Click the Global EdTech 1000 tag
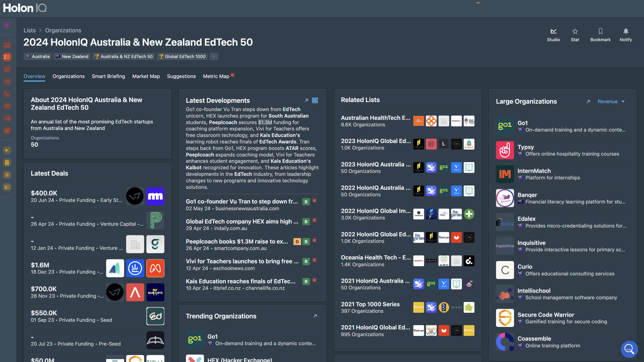 [x=183, y=56]
